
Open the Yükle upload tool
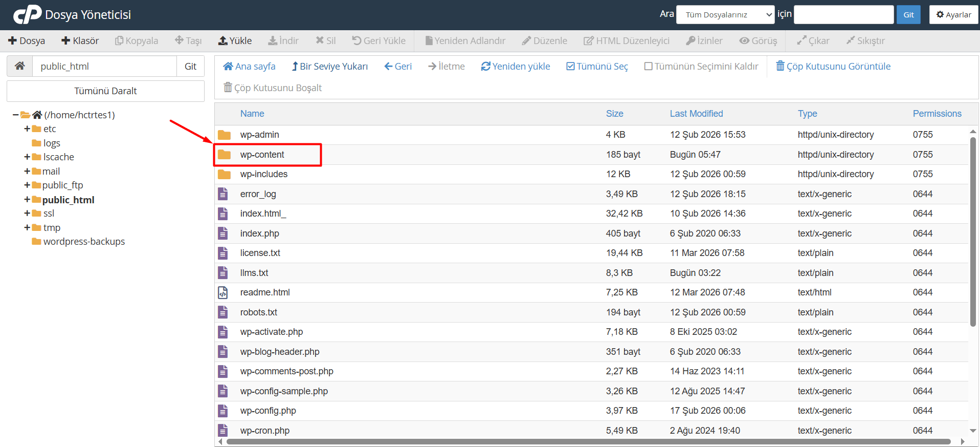235,40
